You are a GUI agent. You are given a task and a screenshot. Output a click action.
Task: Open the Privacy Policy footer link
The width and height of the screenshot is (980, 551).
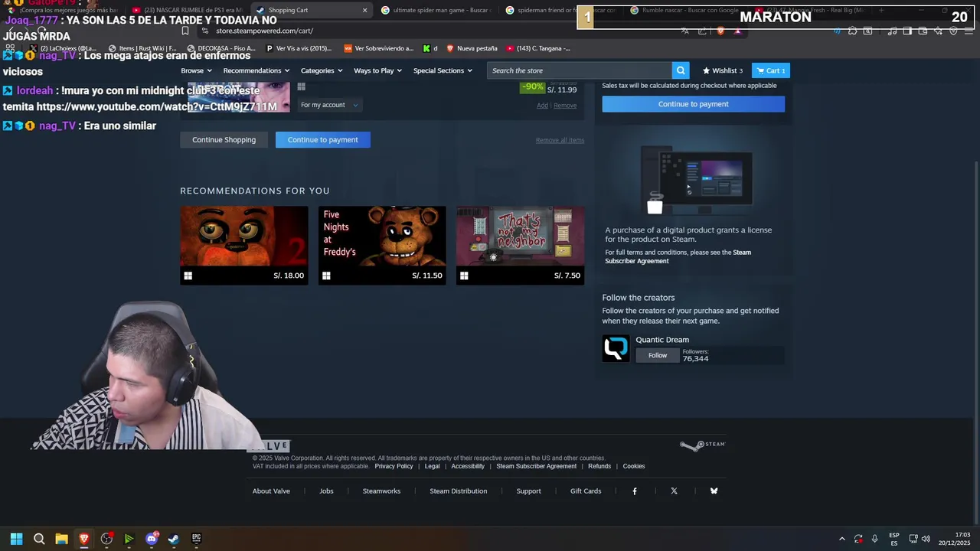tap(394, 466)
